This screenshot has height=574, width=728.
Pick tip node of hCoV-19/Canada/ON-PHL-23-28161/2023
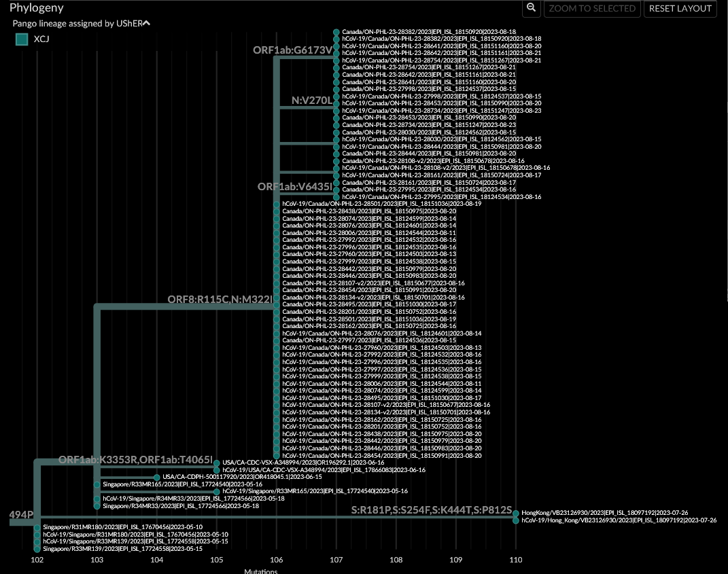pos(336,175)
